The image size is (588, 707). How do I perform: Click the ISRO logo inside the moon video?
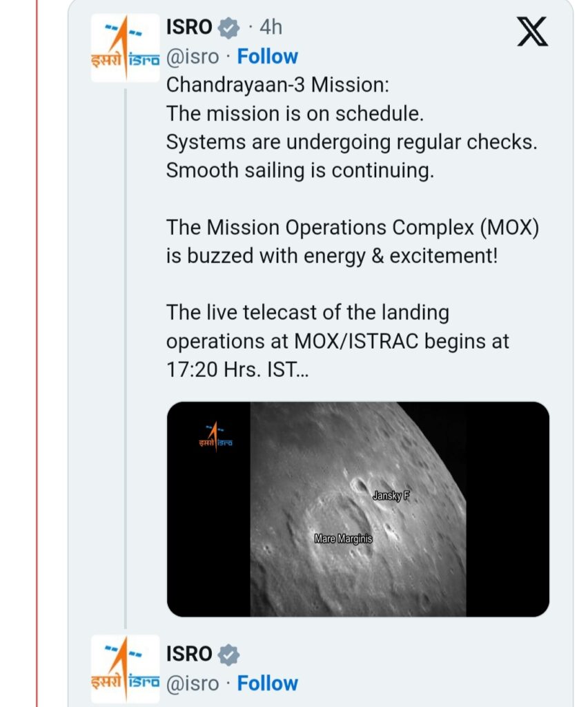(x=215, y=436)
